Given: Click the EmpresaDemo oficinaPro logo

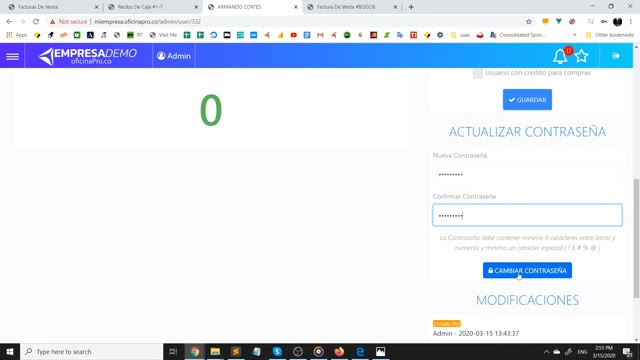Looking at the screenshot, I should tap(87, 56).
